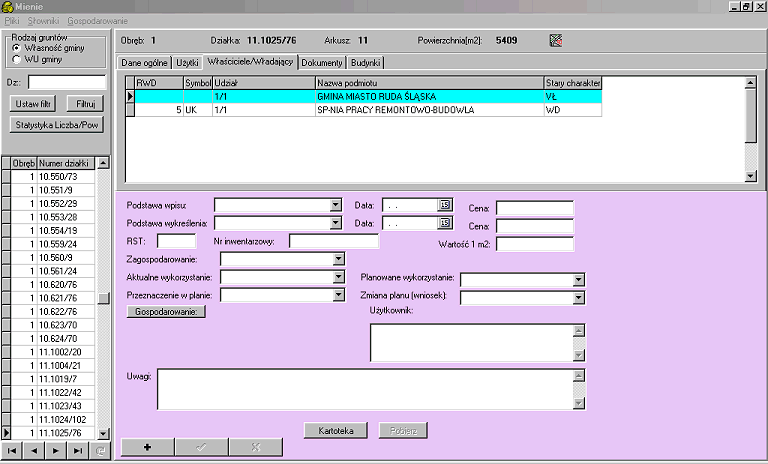Image resolution: width=768 pixels, height=464 pixels.
Task: Go to last record in navigator
Action: pyautogui.click(x=78, y=450)
